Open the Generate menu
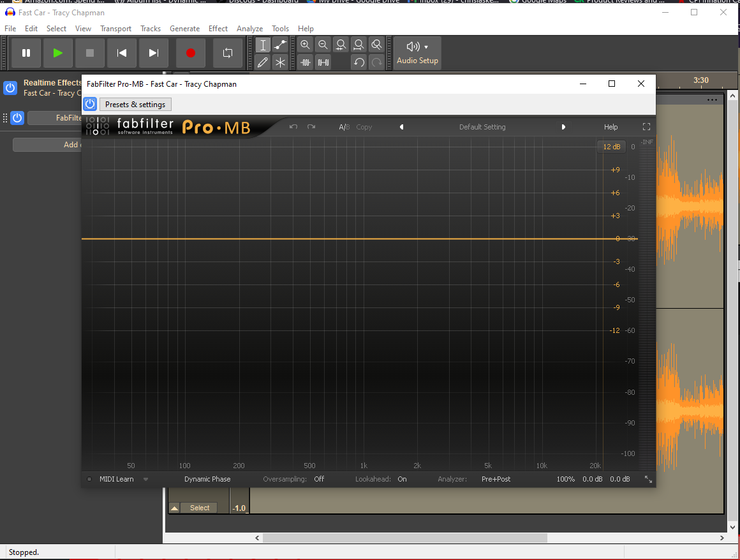 click(184, 29)
